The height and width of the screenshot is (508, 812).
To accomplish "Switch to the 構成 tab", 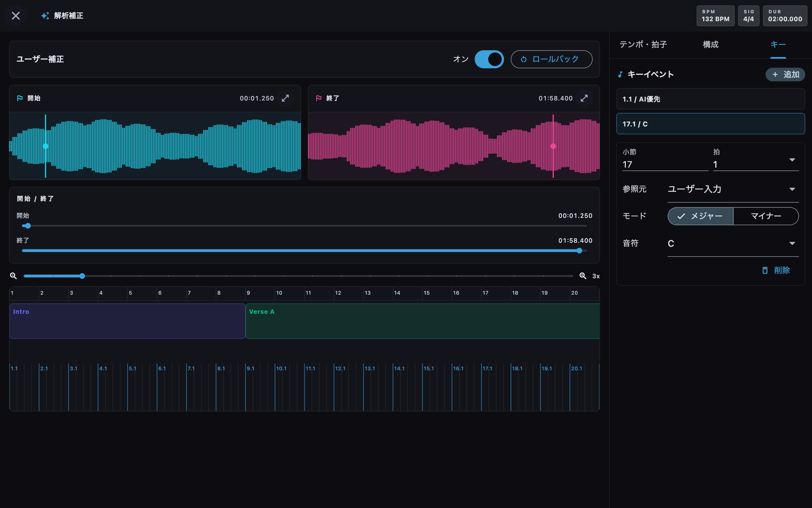I will (x=711, y=45).
